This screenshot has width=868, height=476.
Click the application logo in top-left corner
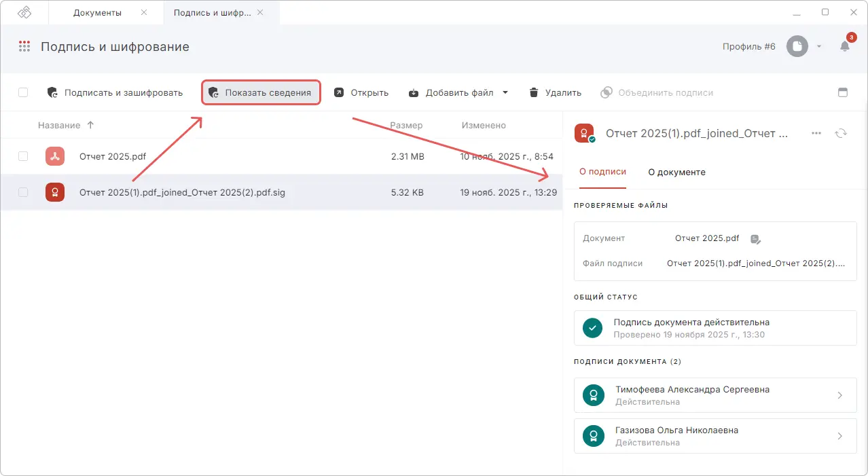click(x=24, y=12)
